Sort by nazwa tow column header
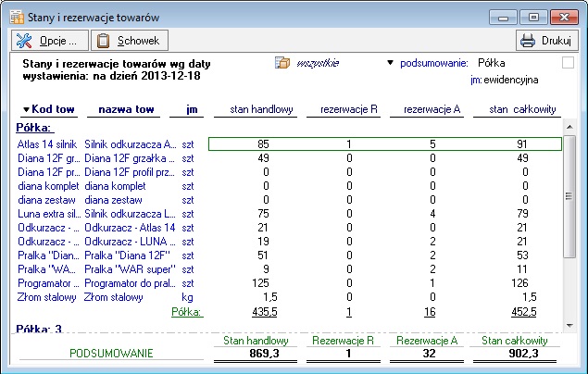Screen dimensions: 588x374 click(126, 109)
